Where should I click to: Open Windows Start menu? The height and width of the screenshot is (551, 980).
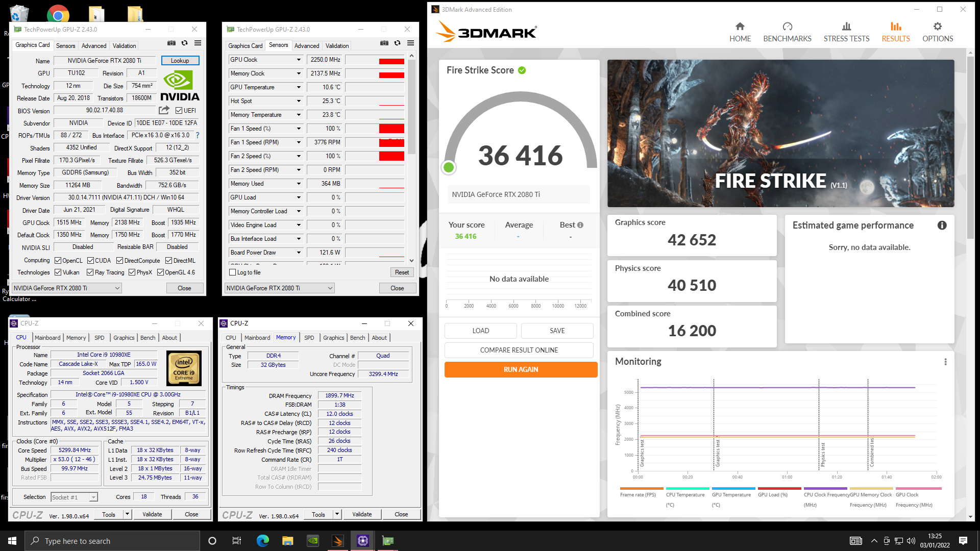pos(12,541)
